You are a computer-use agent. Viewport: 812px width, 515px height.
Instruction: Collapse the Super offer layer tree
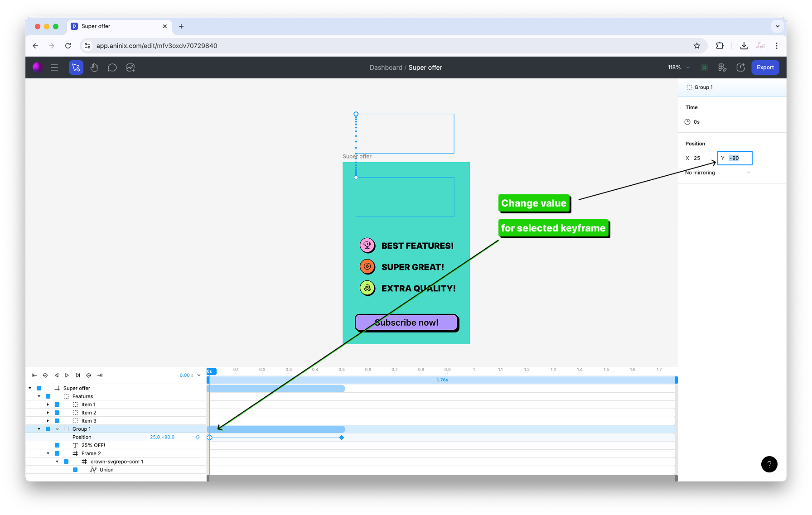(30, 388)
